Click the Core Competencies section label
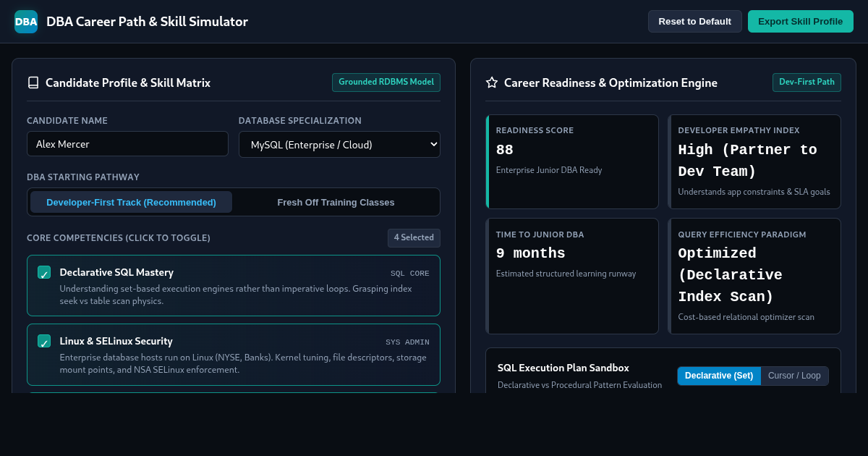Viewport: 868px width, 456px height. coord(119,238)
